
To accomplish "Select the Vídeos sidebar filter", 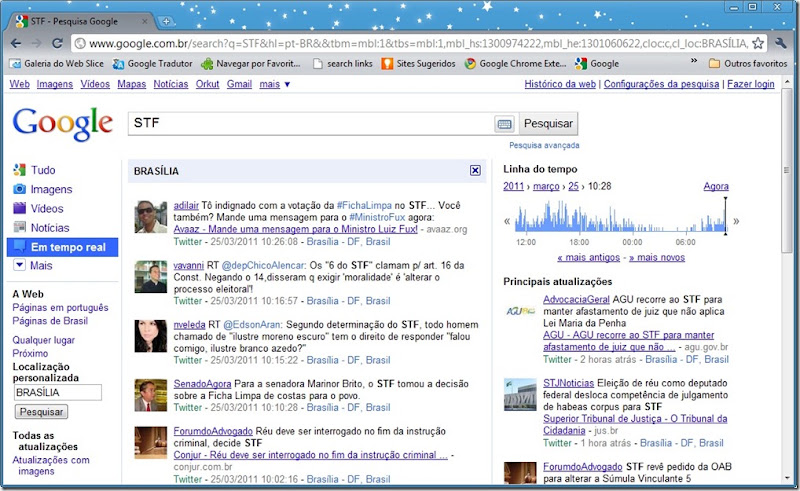I will tap(46, 208).
